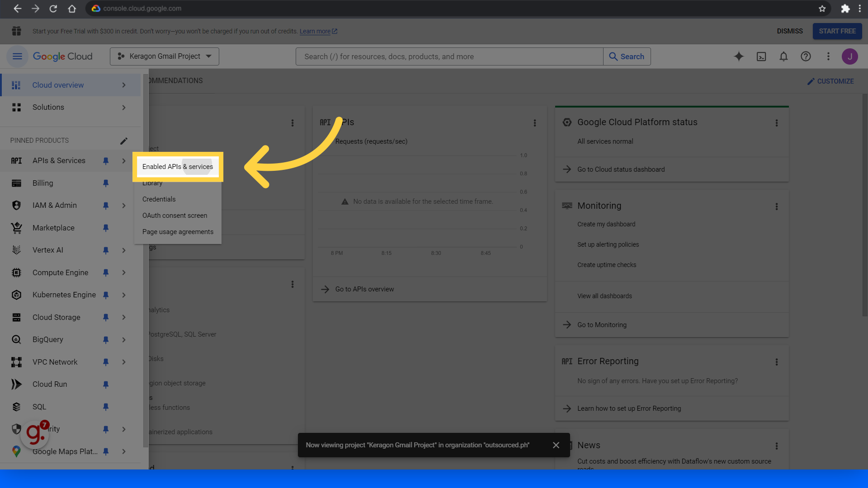Dismiss the free trial banner
The image size is (868, 488).
tap(790, 31)
